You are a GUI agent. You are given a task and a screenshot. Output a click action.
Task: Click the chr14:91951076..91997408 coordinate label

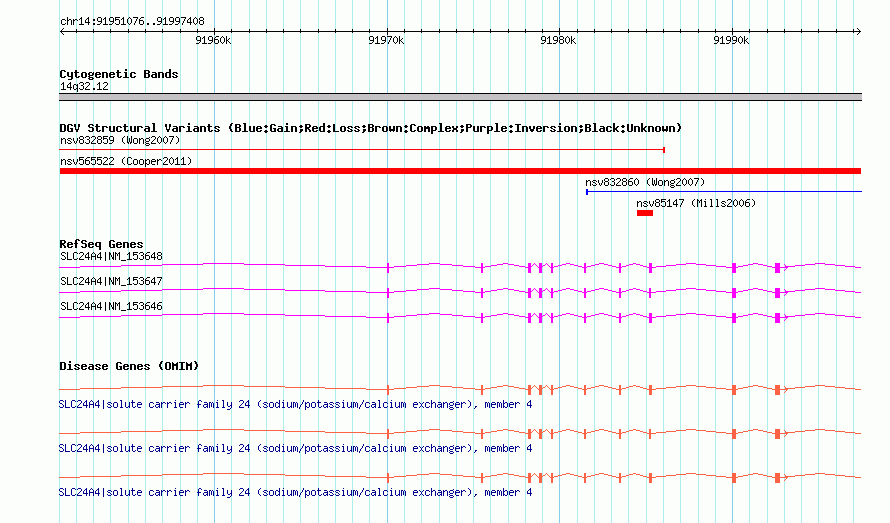(132, 22)
